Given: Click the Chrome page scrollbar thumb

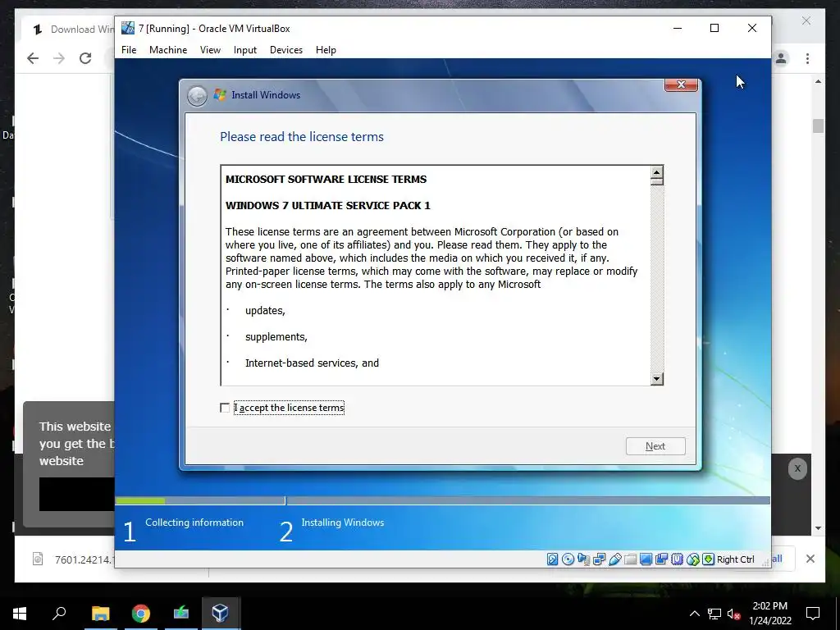Looking at the screenshot, I should [818, 126].
